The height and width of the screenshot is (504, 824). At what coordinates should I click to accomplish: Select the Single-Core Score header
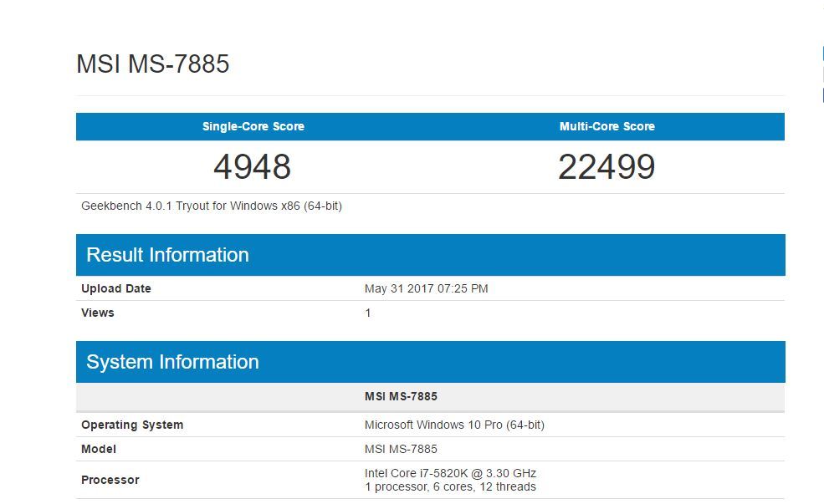point(253,126)
